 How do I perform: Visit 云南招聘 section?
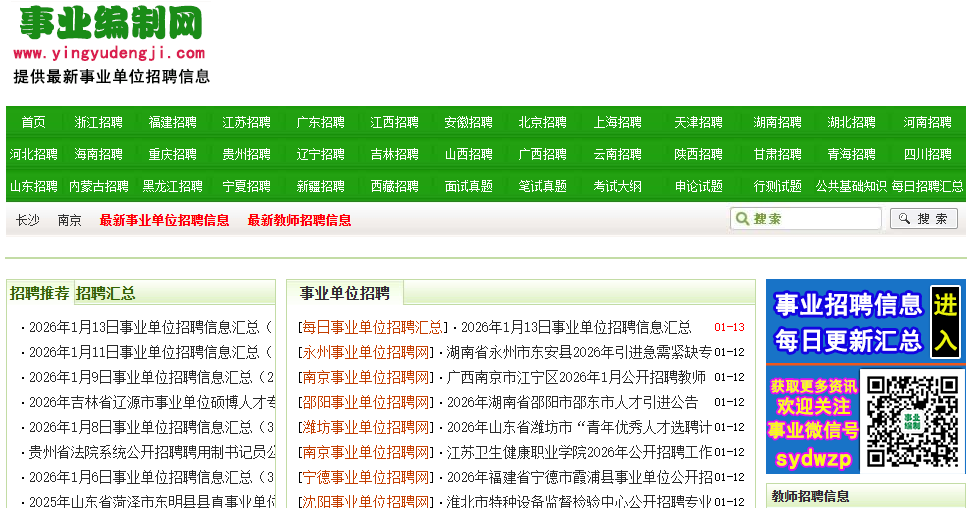(617, 155)
